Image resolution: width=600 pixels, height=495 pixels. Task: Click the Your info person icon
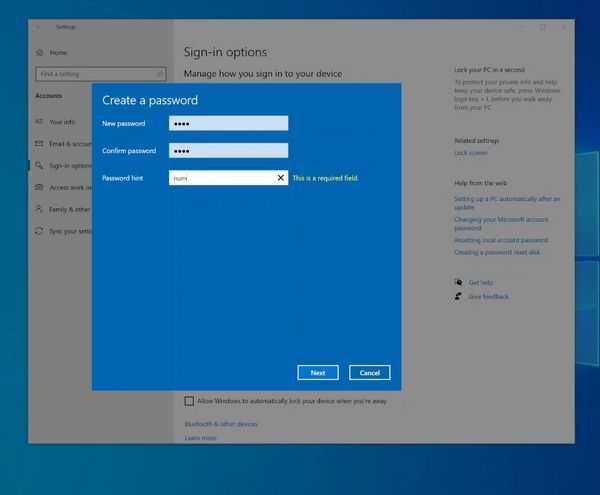39,121
